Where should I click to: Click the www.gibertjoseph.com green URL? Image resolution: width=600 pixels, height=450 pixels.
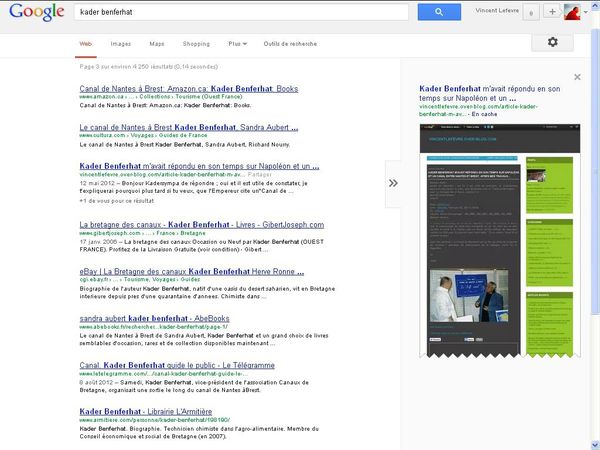point(142,233)
